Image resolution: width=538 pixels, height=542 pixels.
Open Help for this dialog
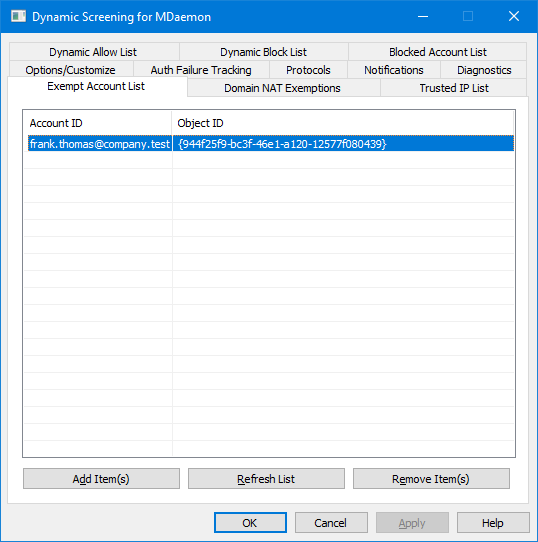(493, 523)
